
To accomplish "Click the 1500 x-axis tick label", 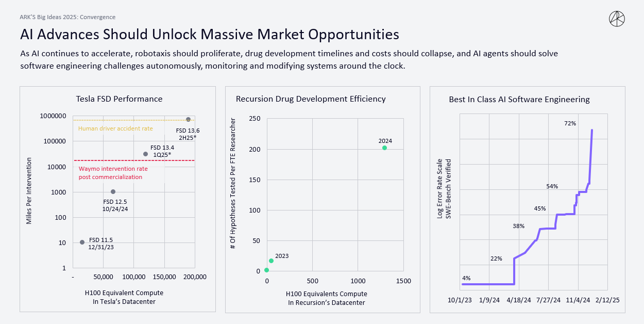I will (x=403, y=281).
